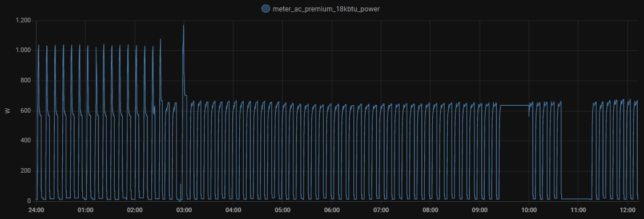Select the 12:00 tick on time axis
Screen dimensions: 644x219
pyautogui.click(x=627, y=210)
